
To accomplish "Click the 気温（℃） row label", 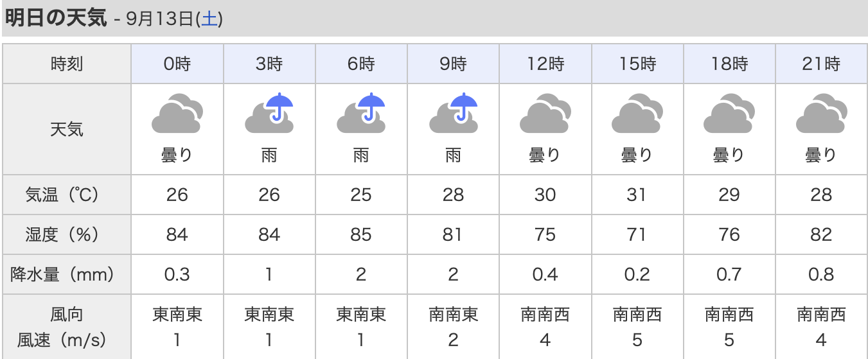I will pos(67,195).
